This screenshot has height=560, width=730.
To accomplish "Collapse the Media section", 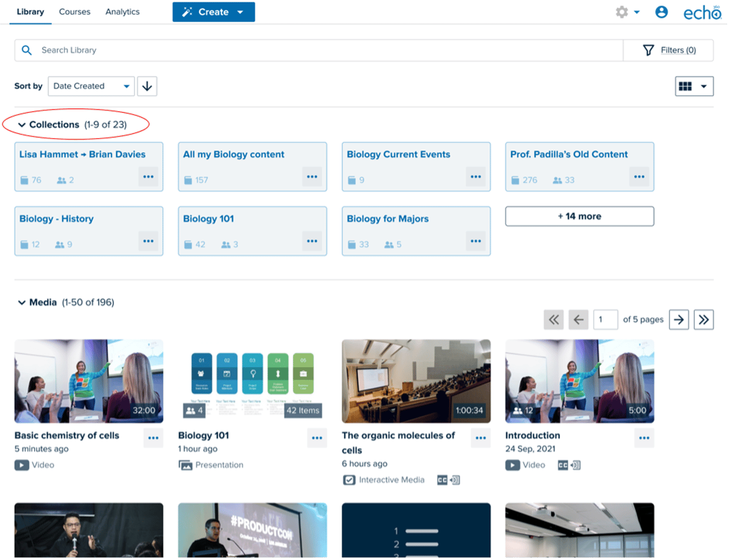I will tap(22, 303).
